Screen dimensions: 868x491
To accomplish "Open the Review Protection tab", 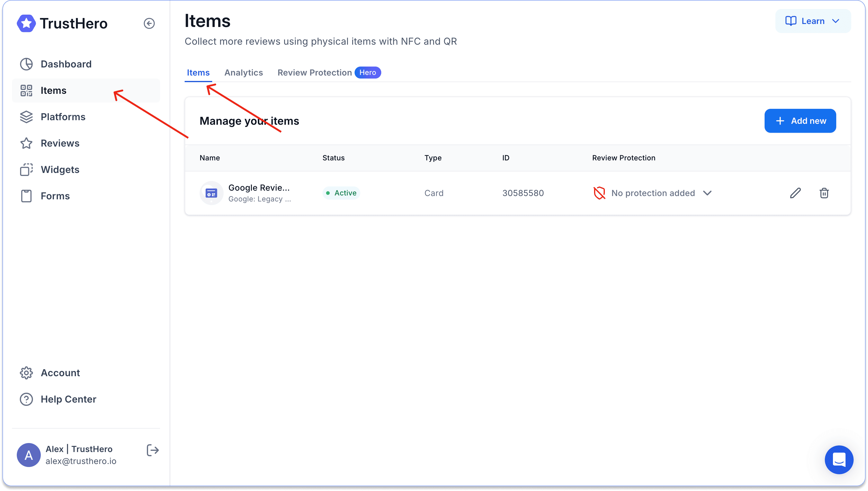I will click(x=314, y=73).
